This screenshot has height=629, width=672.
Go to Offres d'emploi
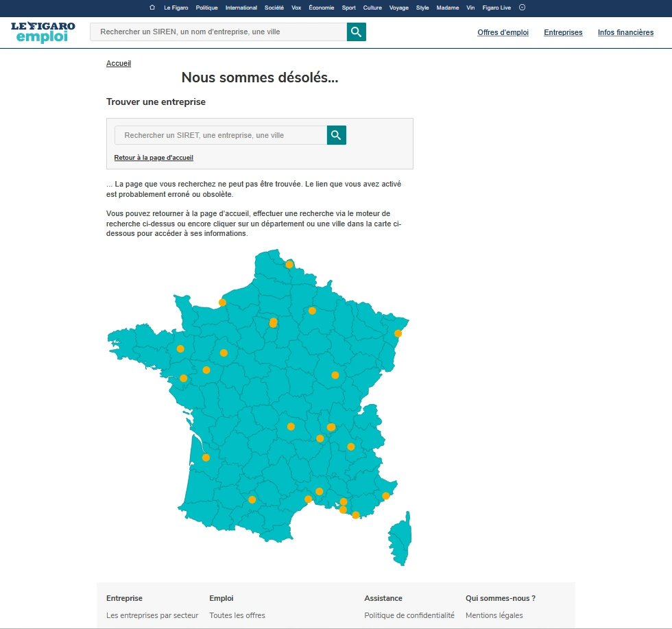[503, 33]
